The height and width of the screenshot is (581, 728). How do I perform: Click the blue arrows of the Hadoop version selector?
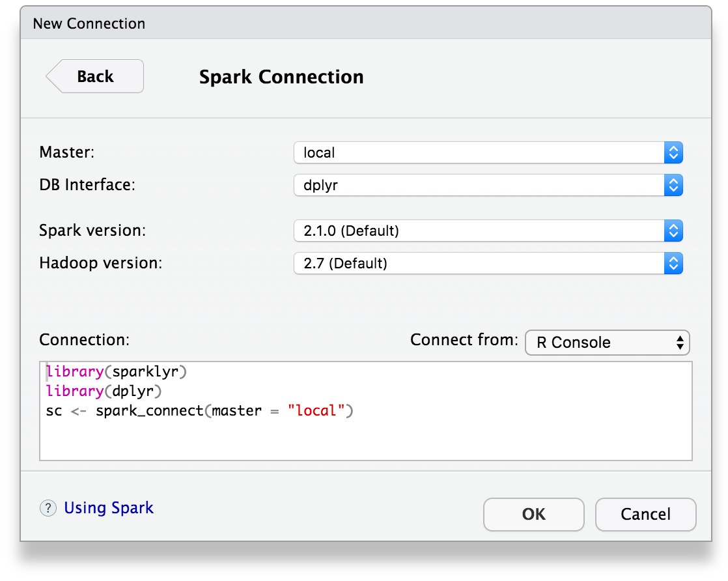(673, 263)
